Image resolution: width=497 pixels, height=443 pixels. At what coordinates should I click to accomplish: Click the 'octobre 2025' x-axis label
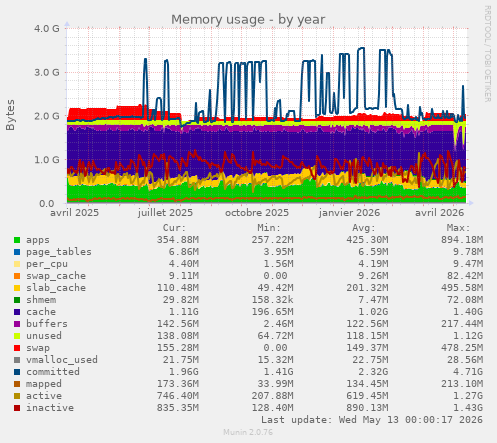pos(257,213)
